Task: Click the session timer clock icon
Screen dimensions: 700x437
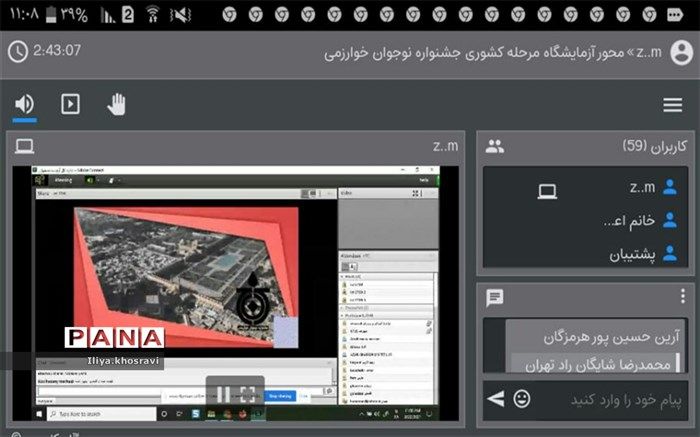Action: (x=17, y=51)
